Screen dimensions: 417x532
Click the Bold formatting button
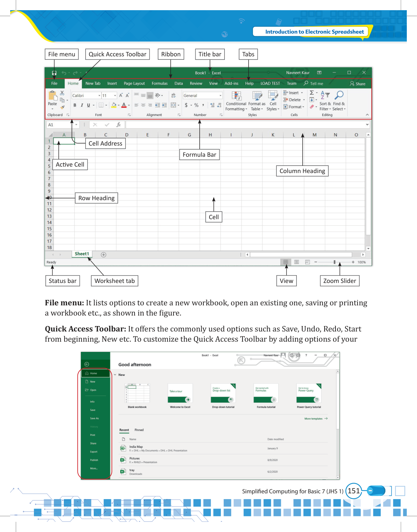point(75,105)
